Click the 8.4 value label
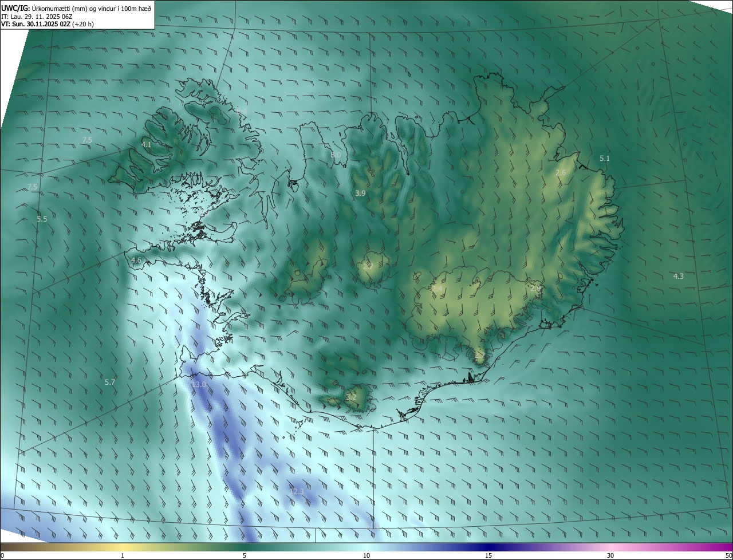The width and height of the screenshot is (733, 560). pyautogui.click(x=242, y=111)
